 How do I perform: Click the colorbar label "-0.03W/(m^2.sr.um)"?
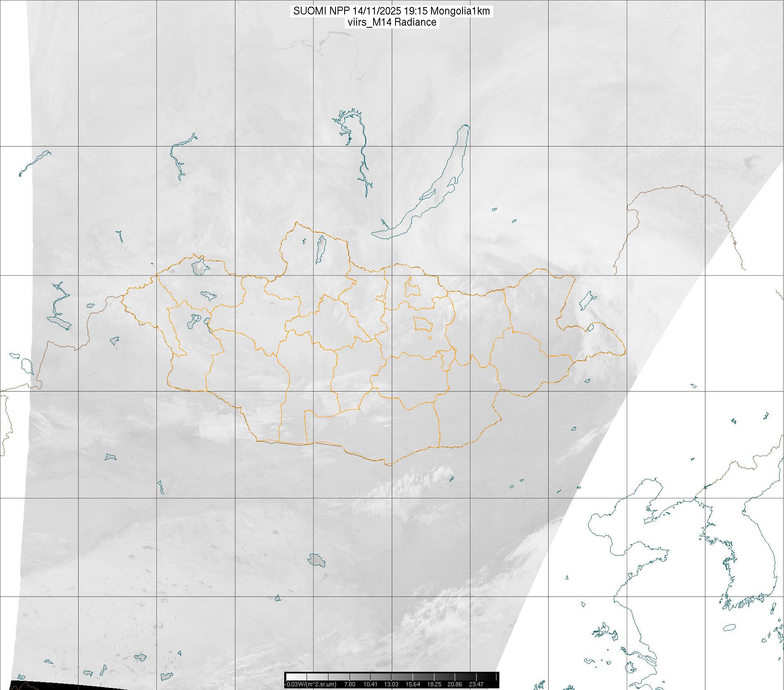coord(311,684)
